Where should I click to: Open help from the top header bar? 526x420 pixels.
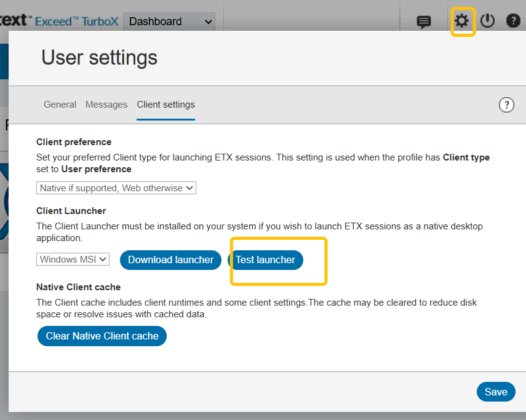(x=513, y=21)
